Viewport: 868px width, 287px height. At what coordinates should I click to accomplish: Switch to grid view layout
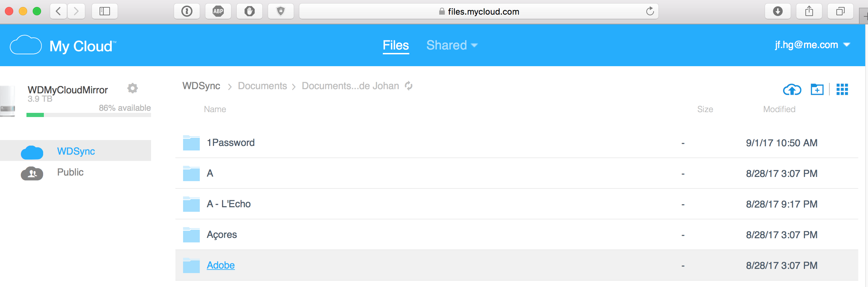point(842,90)
